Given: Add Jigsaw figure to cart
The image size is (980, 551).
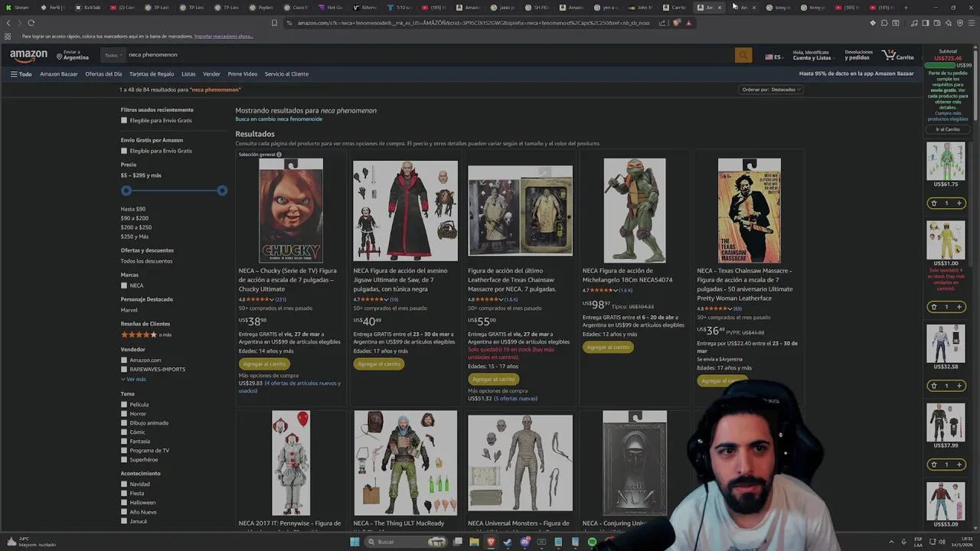Looking at the screenshot, I should [x=379, y=364].
